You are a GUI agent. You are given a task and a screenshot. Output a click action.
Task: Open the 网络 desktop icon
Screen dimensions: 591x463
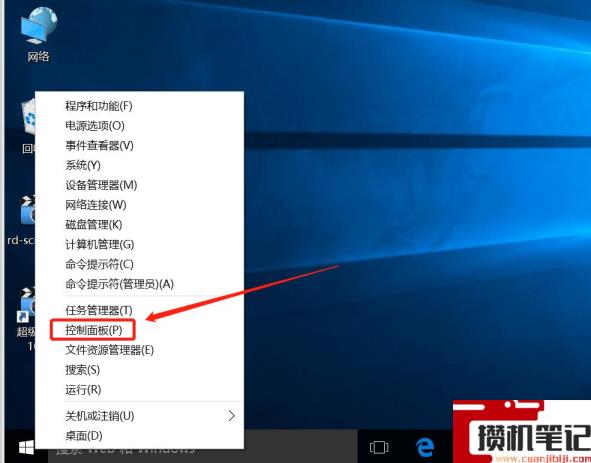click(38, 34)
